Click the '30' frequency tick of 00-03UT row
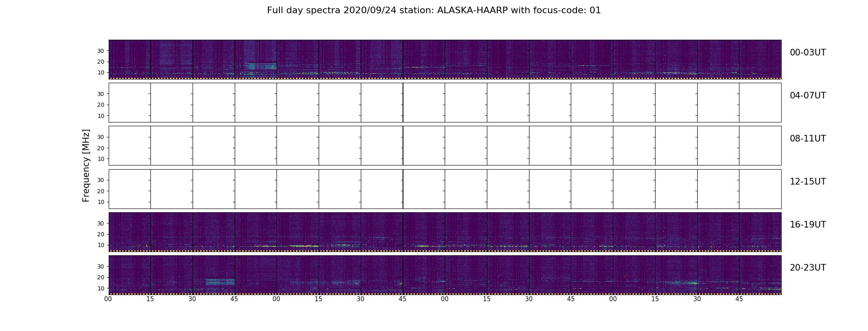 coord(100,51)
